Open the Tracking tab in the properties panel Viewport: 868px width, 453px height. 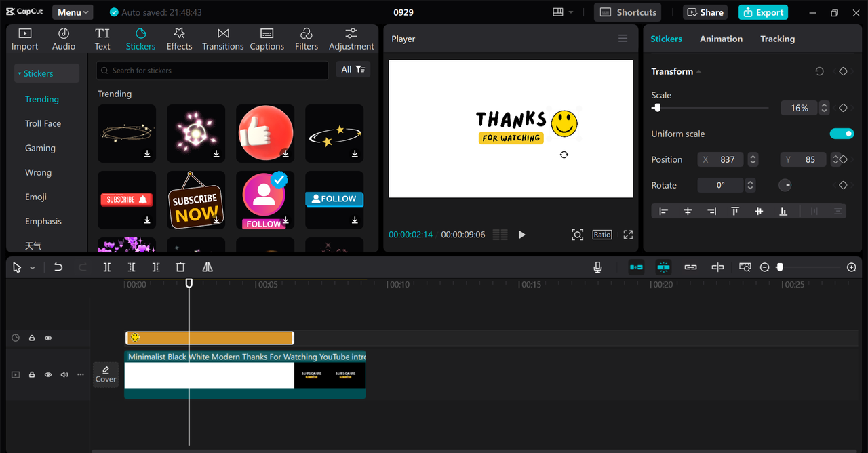click(777, 39)
